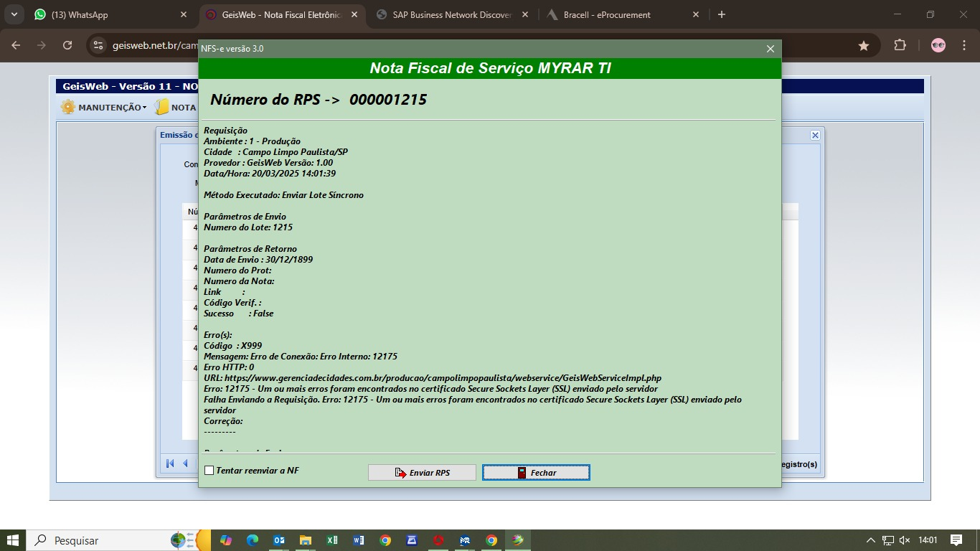Click the 'Código : X999' error line
The image size is (980, 551).
232,346
